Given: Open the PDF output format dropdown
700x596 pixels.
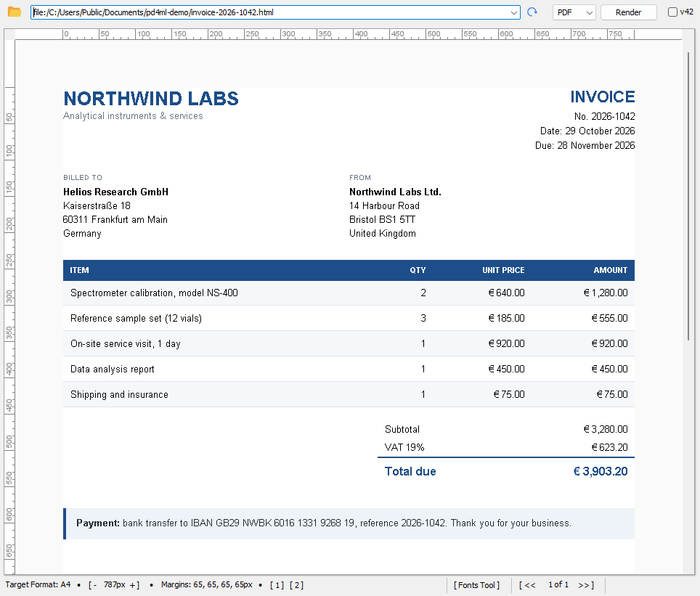Looking at the screenshot, I should coord(574,12).
